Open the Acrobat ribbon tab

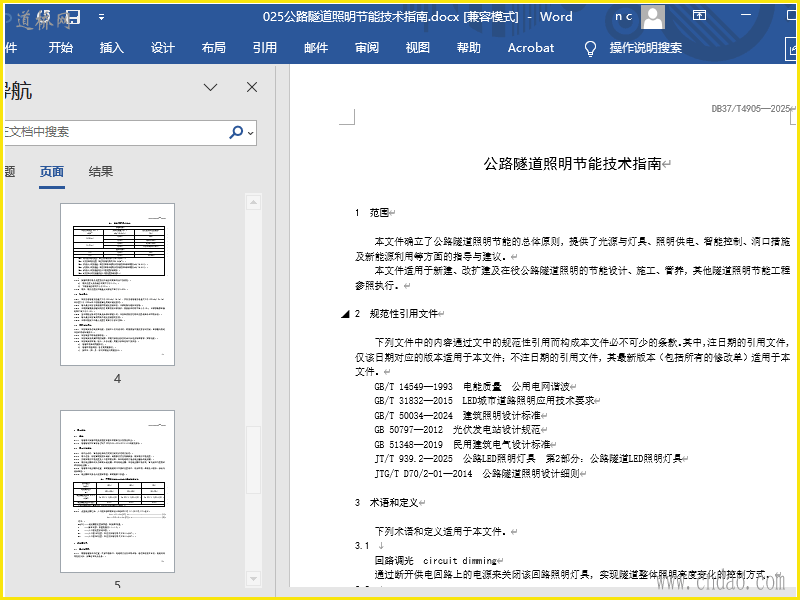pos(531,48)
